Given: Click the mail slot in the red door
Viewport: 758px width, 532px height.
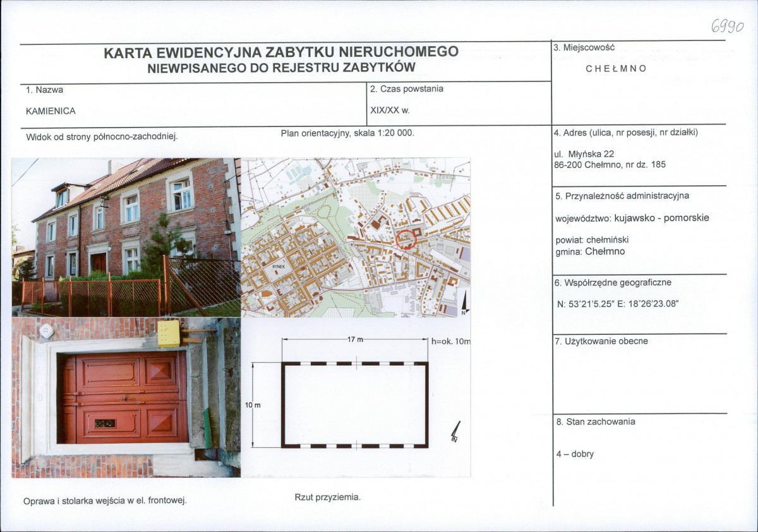Looking at the screenshot, I should pyautogui.click(x=105, y=423).
